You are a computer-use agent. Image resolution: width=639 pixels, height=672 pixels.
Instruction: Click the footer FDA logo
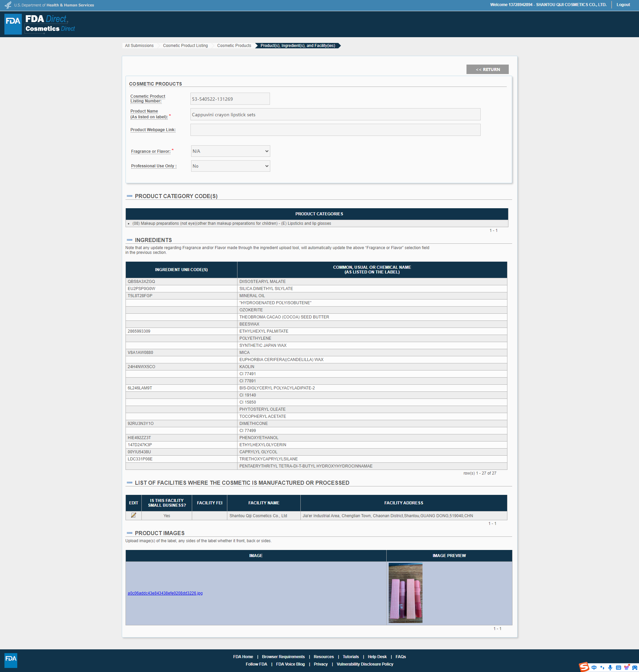(x=10, y=660)
